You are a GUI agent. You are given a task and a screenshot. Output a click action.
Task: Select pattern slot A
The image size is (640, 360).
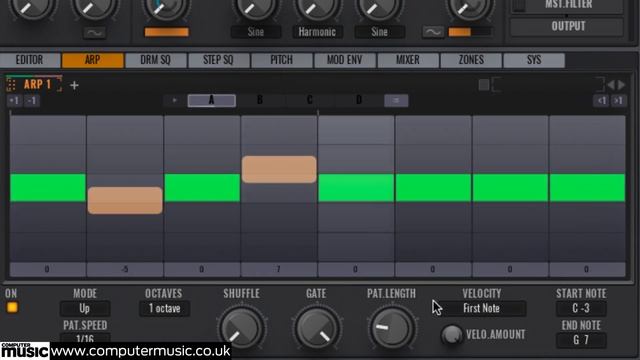(211, 100)
